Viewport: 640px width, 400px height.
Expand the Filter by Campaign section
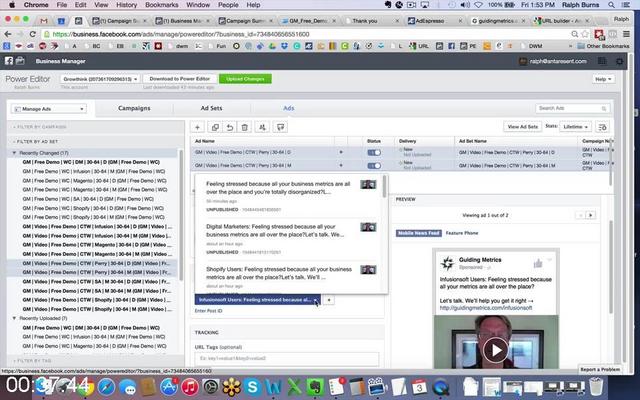pos(40,127)
